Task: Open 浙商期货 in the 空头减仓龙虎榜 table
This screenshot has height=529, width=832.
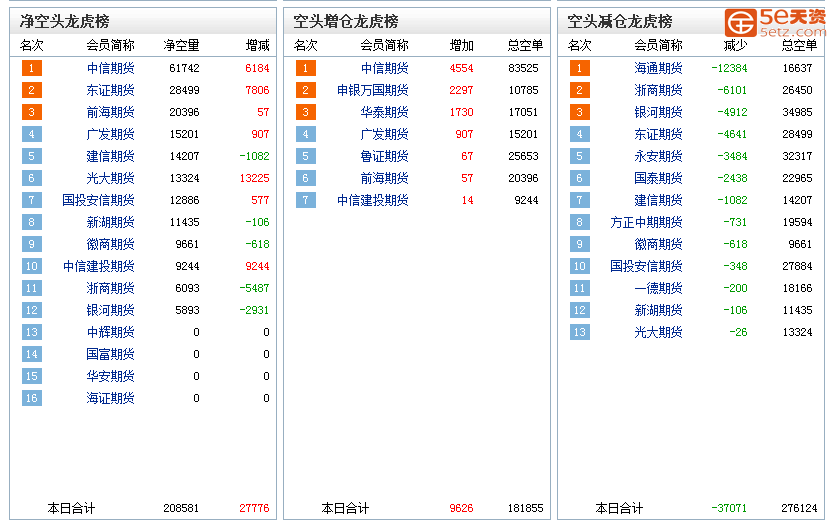Action: (658, 90)
